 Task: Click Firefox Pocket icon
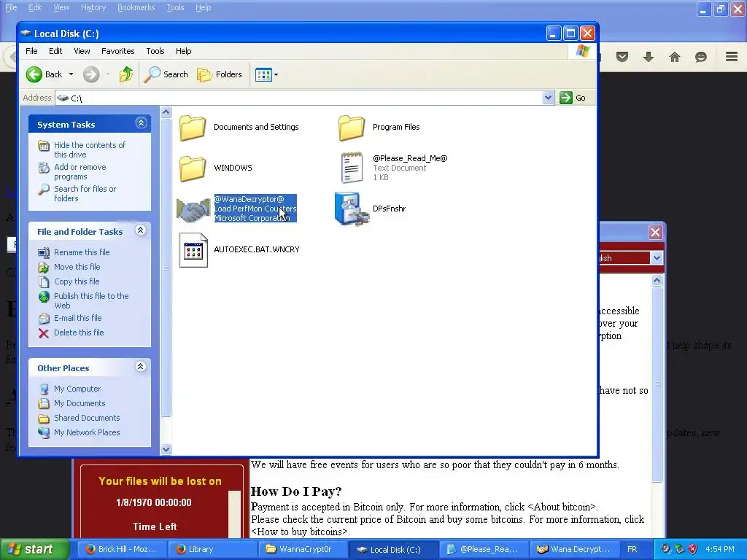(x=622, y=57)
